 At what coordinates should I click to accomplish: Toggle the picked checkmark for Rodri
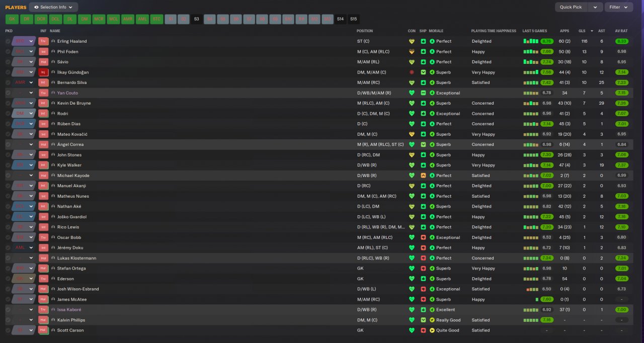(8, 114)
